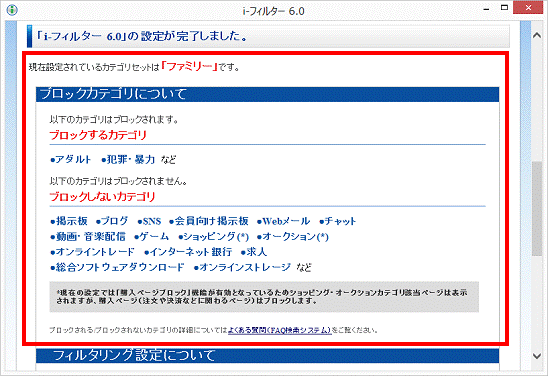Click the オンライントレード category item

[92, 252]
